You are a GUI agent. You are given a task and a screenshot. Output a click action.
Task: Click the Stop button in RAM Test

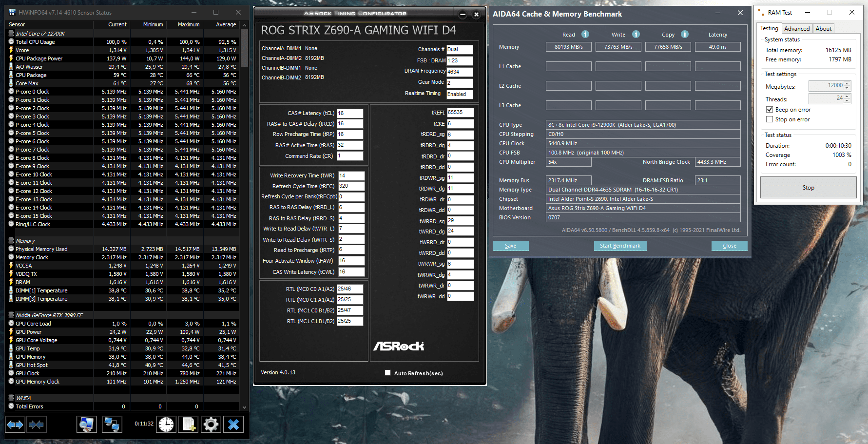808,188
